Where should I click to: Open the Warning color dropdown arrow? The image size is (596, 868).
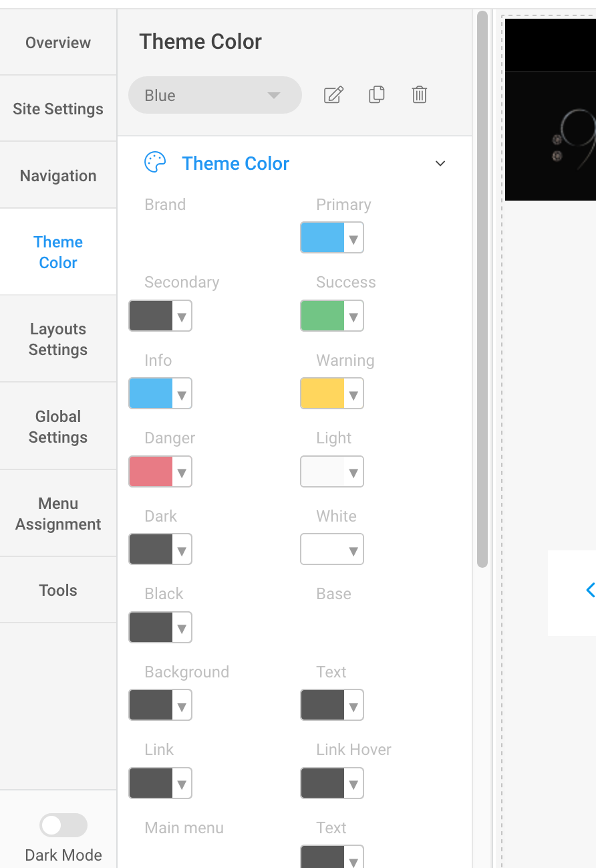(x=353, y=394)
